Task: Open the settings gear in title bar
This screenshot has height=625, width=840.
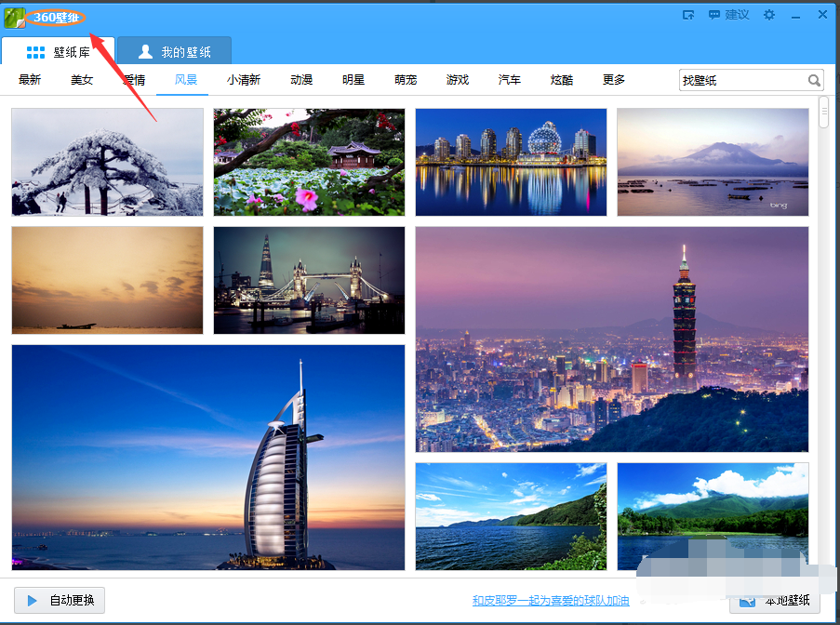Action: point(768,15)
